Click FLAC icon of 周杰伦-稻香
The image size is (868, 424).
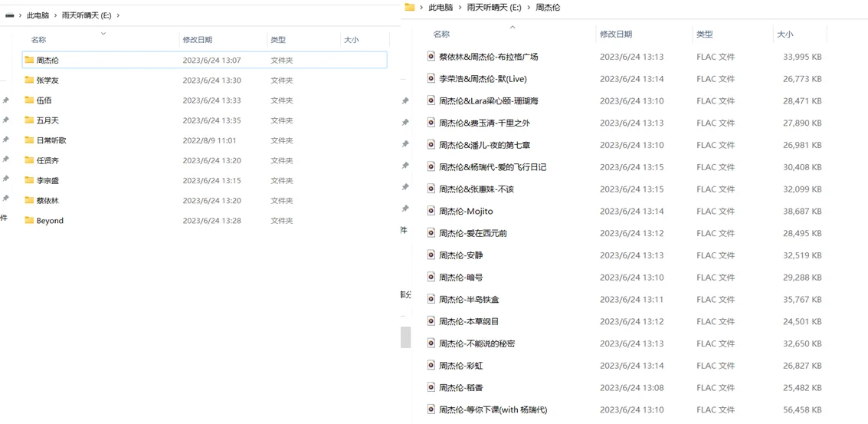click(431, 387)
